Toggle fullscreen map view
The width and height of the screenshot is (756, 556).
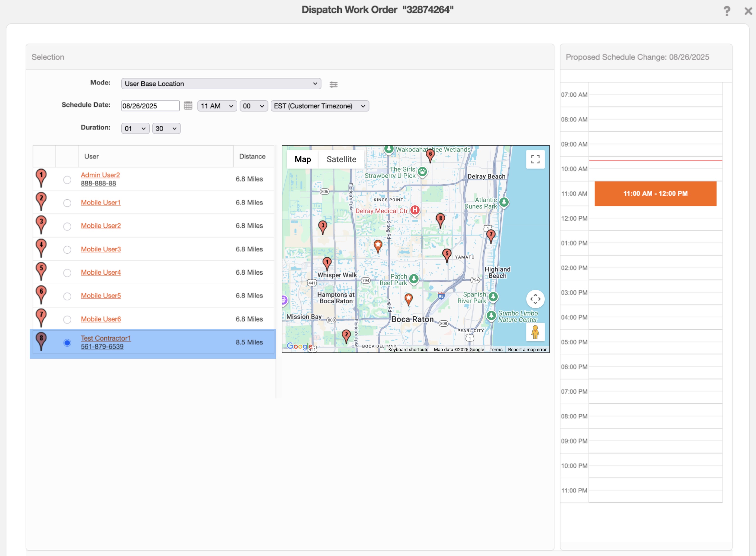point(535,159)
